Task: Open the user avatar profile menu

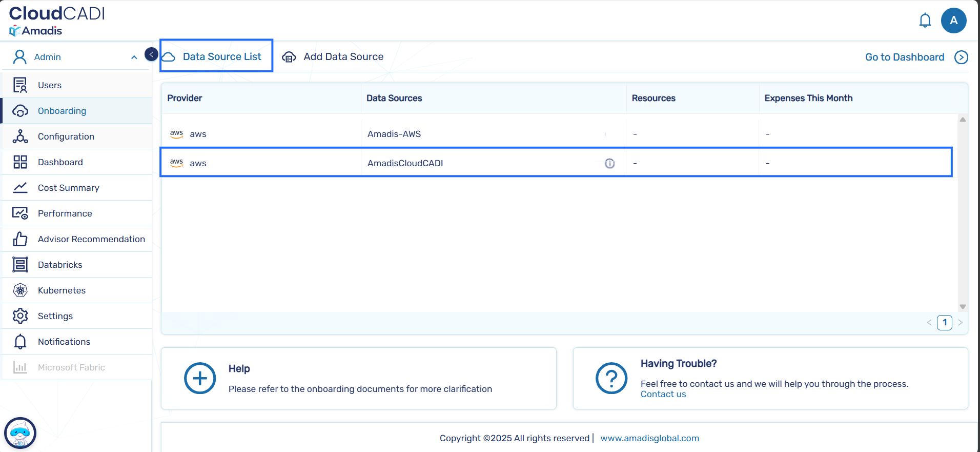Action: pos(953,21)
